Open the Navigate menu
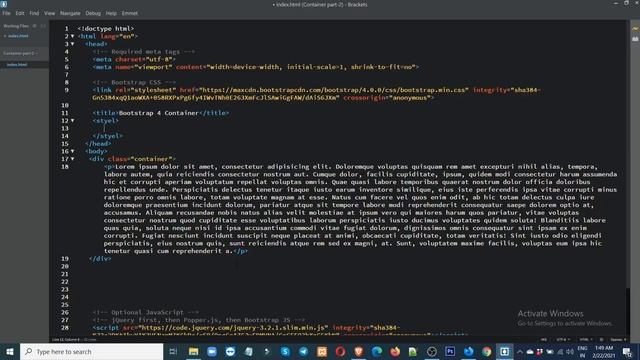Image resolution: width=640 pixels, height=360 pixels. point(70,13)
